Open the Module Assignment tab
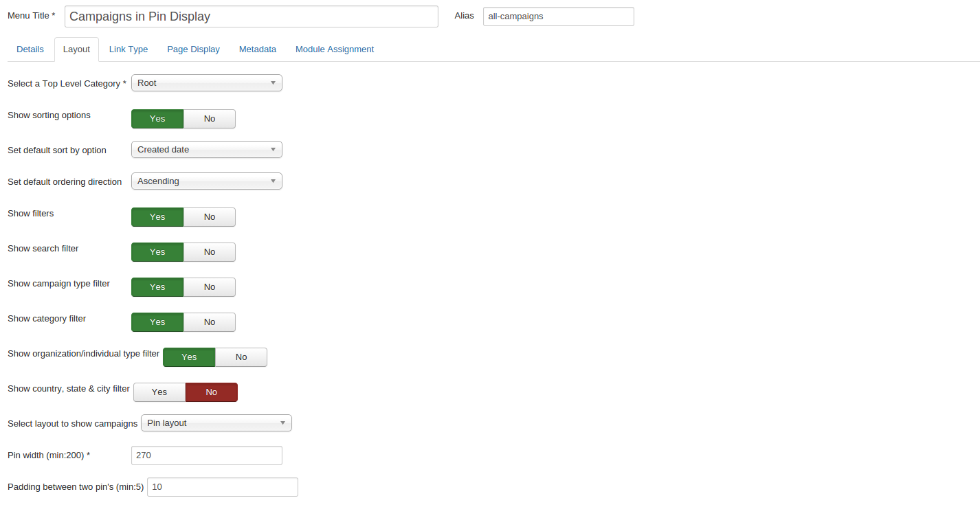The image size is (980, 507). [335, 49]
